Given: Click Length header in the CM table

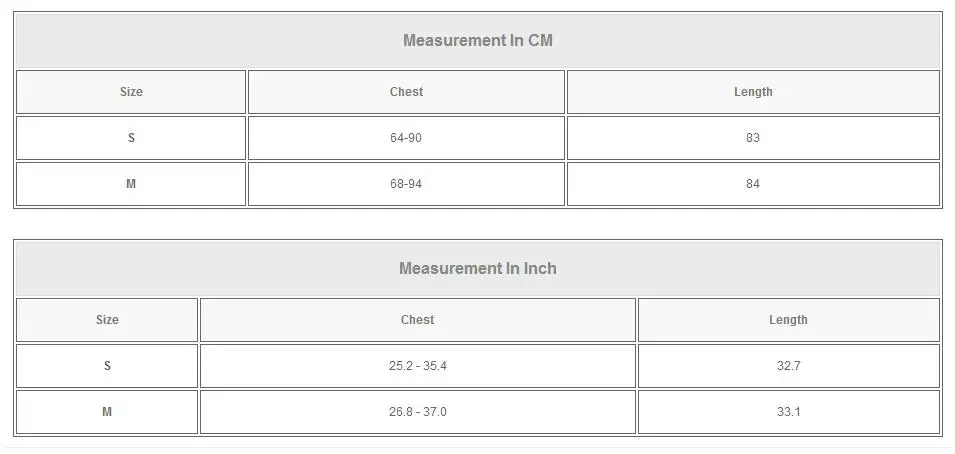Looking at the screenshot, I should pyautogui.click(x=753, y=92).
